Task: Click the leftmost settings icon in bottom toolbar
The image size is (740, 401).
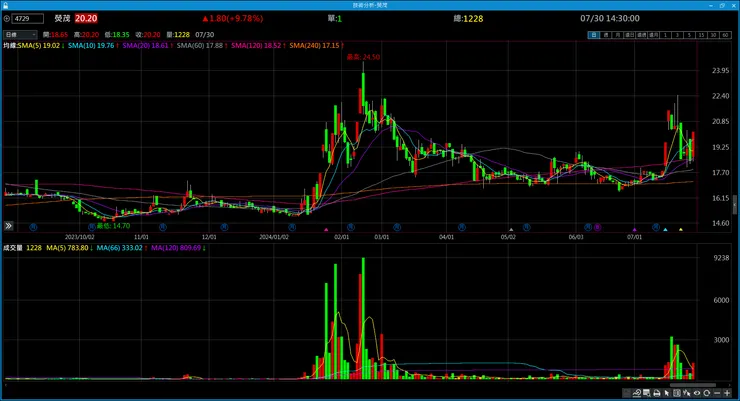Action: click(627, 393)
